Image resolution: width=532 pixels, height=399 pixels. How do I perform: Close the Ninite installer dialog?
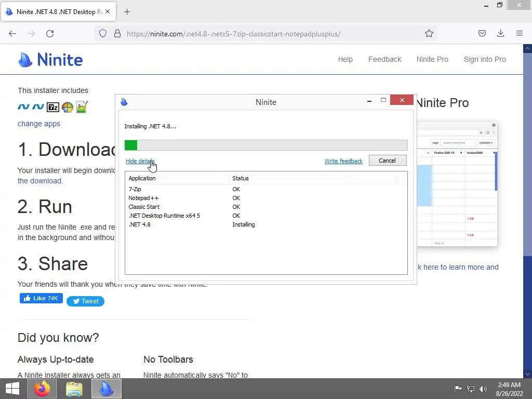tap(402, 100)
